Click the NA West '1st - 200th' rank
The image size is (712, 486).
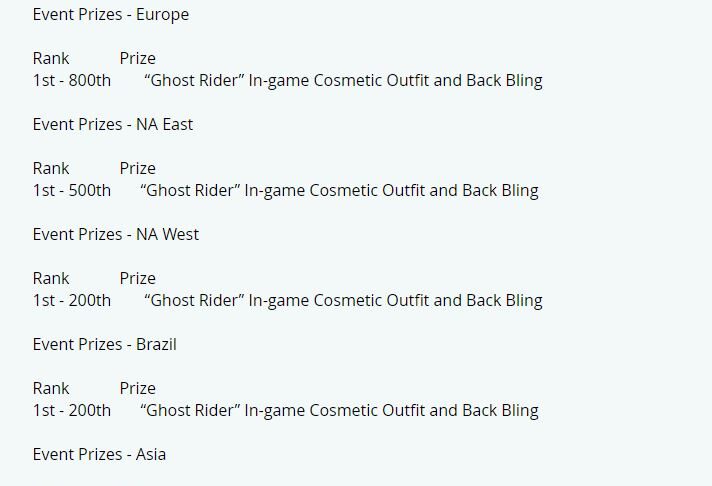72,300
